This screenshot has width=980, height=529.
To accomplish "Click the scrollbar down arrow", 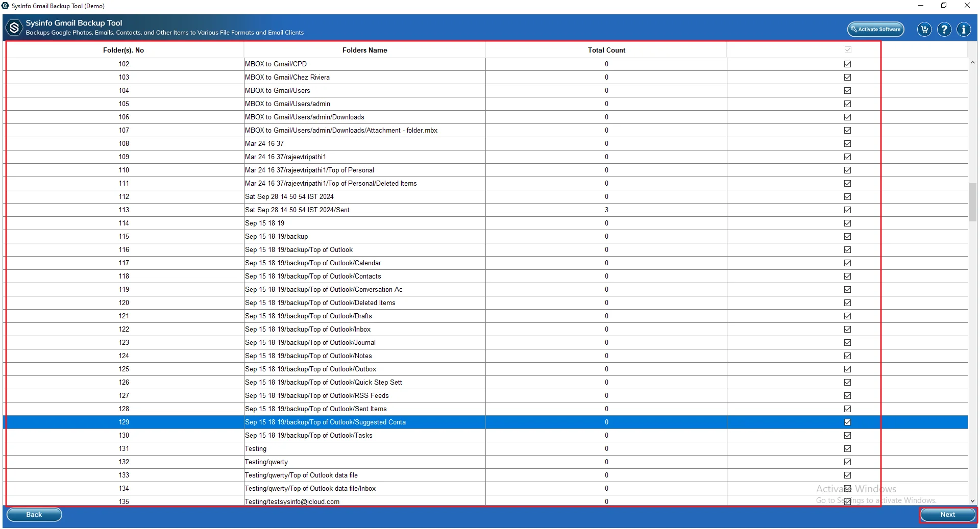I will click(x=972, y=500).
